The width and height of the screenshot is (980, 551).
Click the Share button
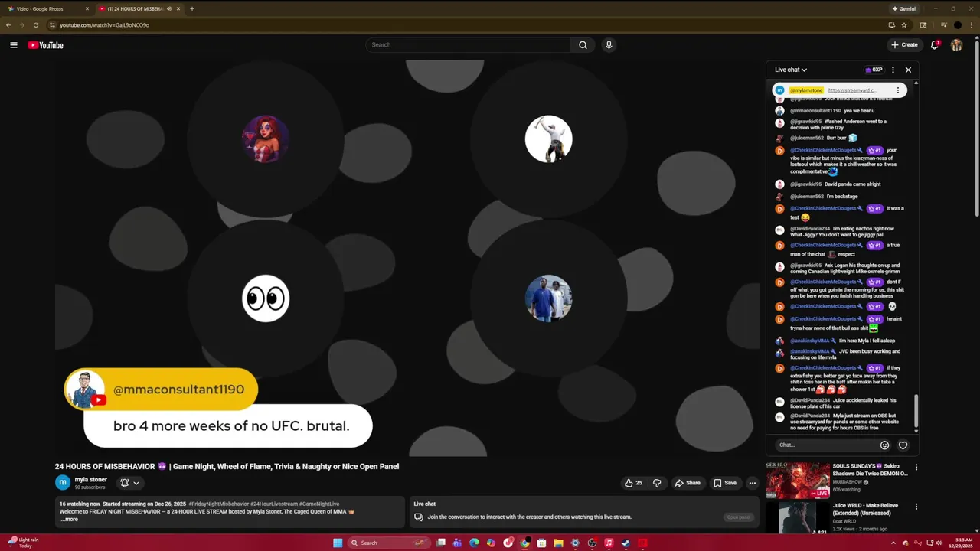tap(687, 483)
